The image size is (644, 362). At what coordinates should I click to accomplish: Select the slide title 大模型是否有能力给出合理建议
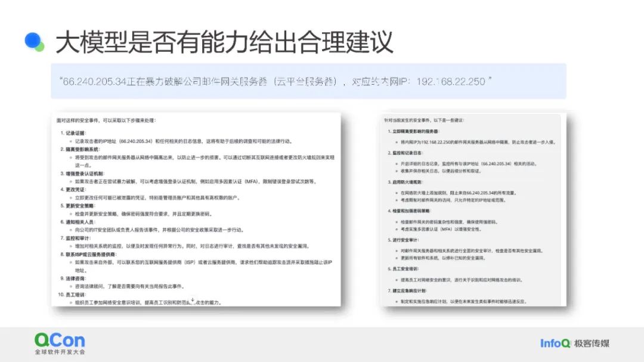[x=225, y=42]
